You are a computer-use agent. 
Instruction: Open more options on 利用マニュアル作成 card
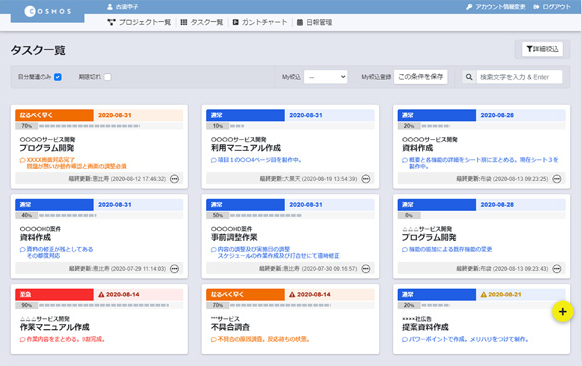click(x=366, y=179)
